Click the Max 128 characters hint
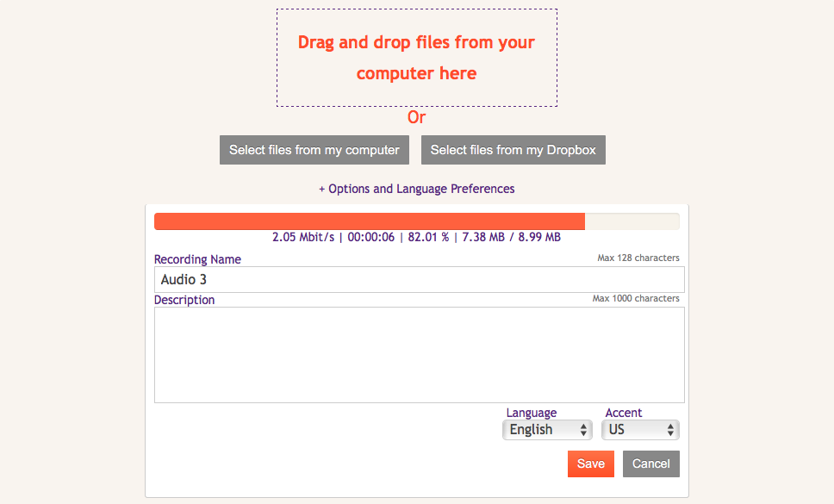This screenshot has height=504, width=834. point(638,258)
